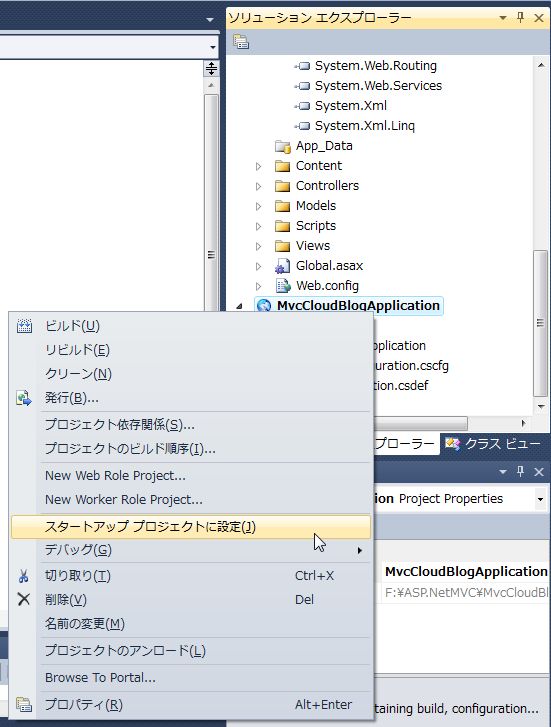Select the System.Xml.Linq reference text
This screenshot has width=551, height=727.
pyautogui.click(x=365, y=126)
